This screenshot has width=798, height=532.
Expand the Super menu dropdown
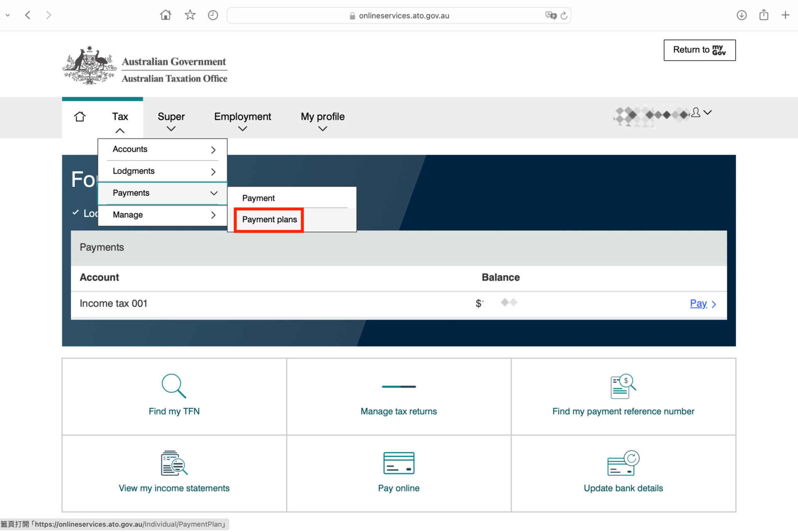tap(171, 121)
